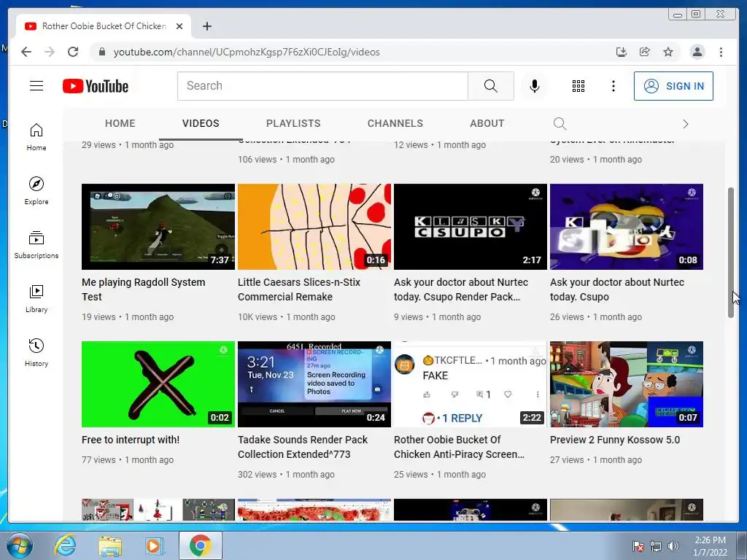Open the ABOUT tab
747x560 pixels.
pyautogui.click(x=487, y=123)
